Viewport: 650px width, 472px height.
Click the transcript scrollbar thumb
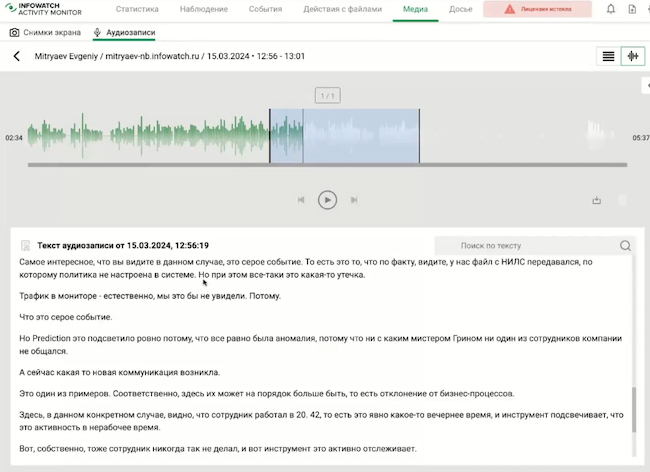click(x=634, y=410)
